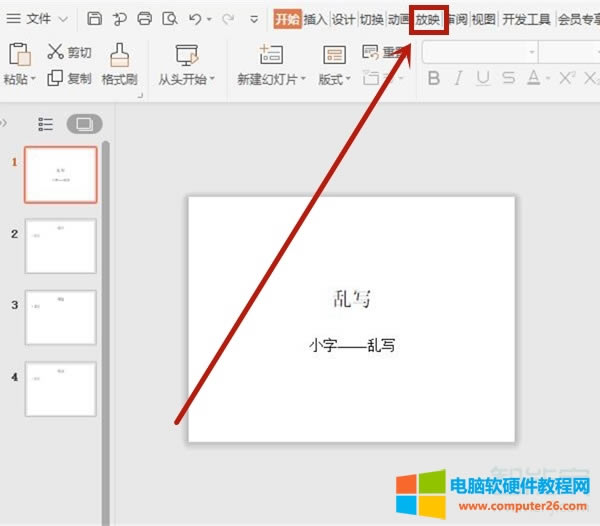Click the Copy (复制) icon
Image resolution: width=600 pixels, height=526 pixels.
tap(55, 78)
